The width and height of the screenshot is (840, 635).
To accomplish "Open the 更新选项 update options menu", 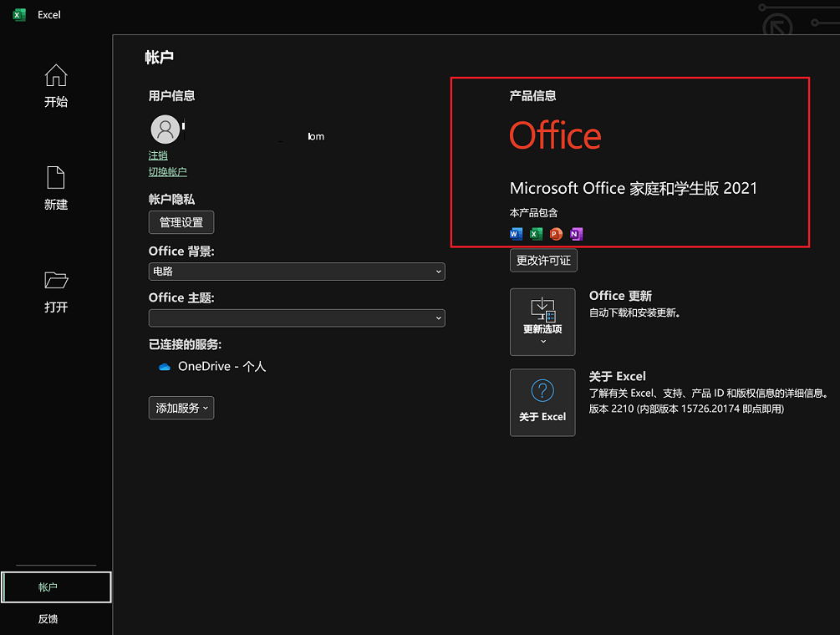I will click(542, 322).
